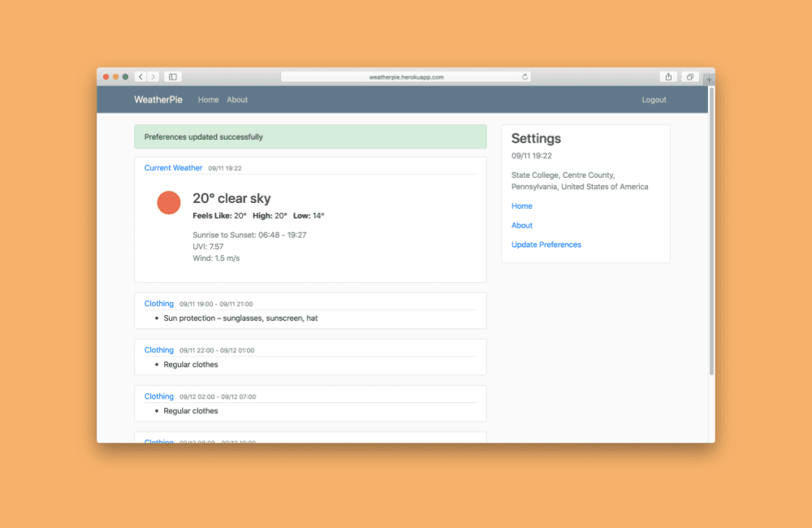Image resolution: width=812 pixels, height=528 pixels.
Task: Open WeatherPie brand link in navbar
Action: (x=158, y=99)
